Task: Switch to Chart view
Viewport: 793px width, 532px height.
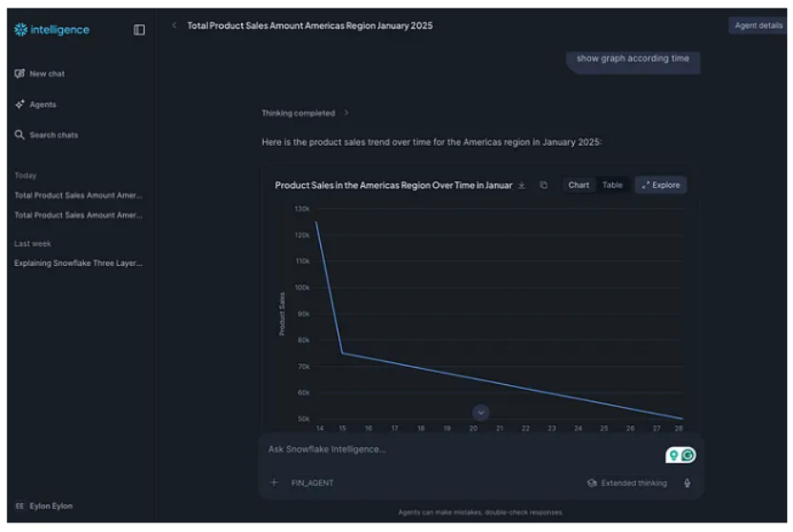Action: click(x=579, y=185)
